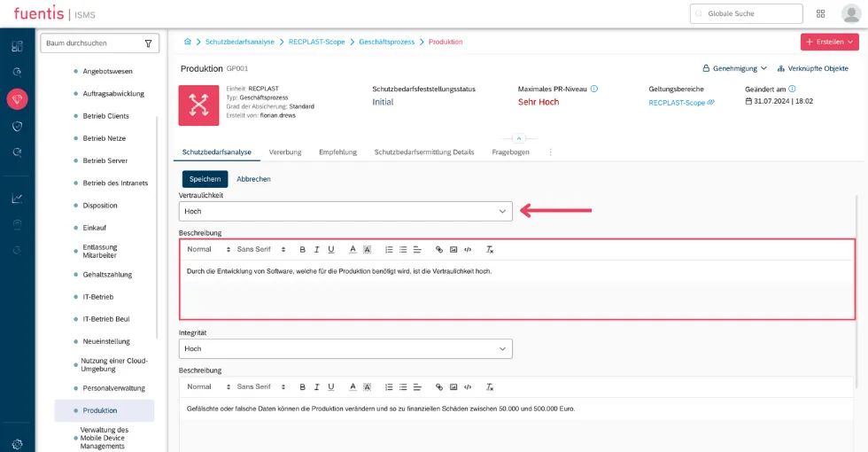This screenshot has width=868, height=452.
Task: Open the settings gear in left sidebar
Action: click(17, 444)
